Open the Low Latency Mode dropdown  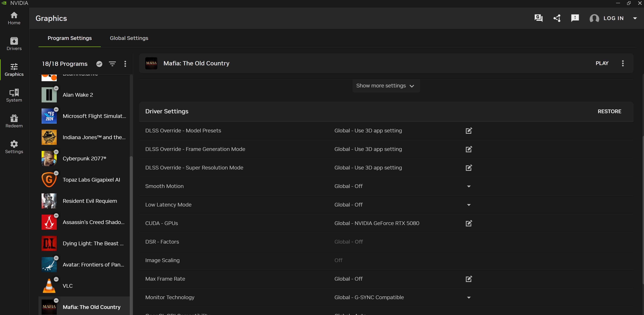(x=468, y=205)
